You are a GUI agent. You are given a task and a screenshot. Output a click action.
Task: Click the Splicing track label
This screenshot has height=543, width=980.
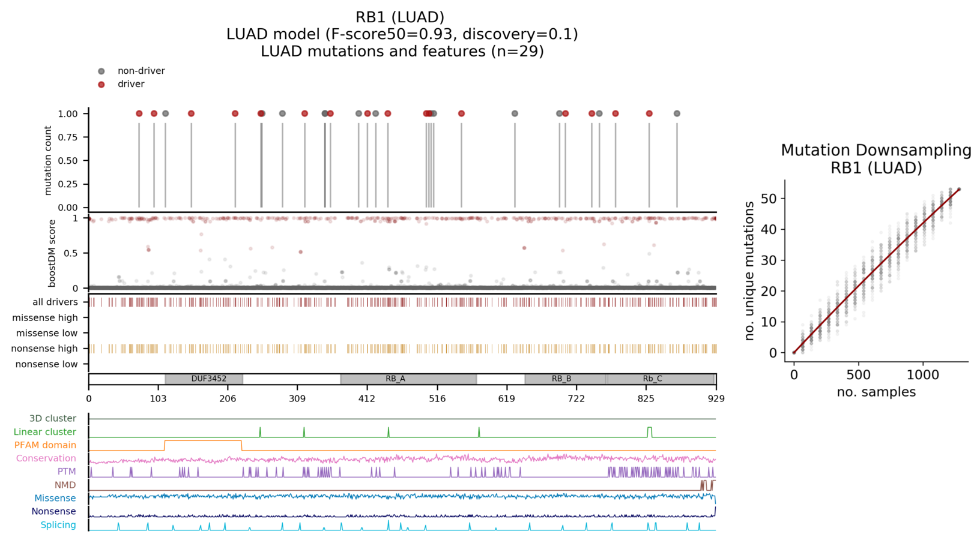58,525
